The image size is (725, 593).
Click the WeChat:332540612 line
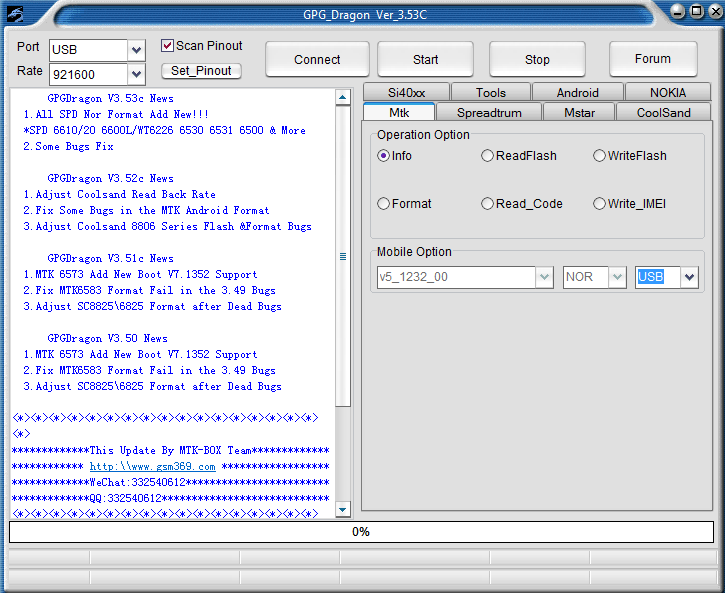171,483
